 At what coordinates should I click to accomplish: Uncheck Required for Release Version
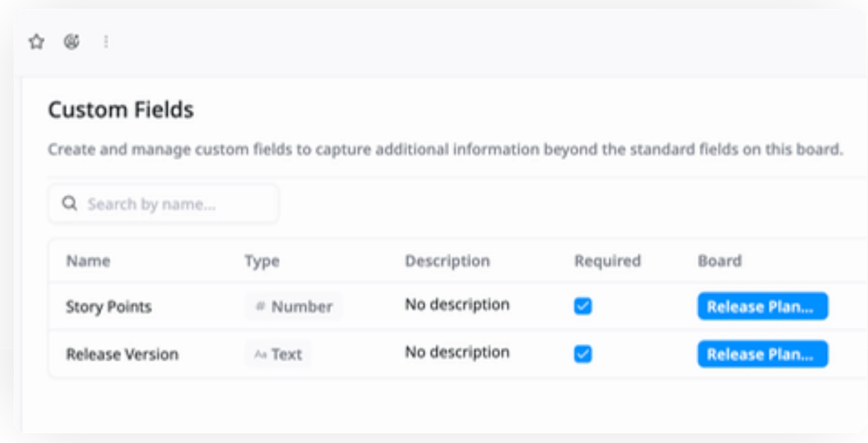tap(583, 354)
